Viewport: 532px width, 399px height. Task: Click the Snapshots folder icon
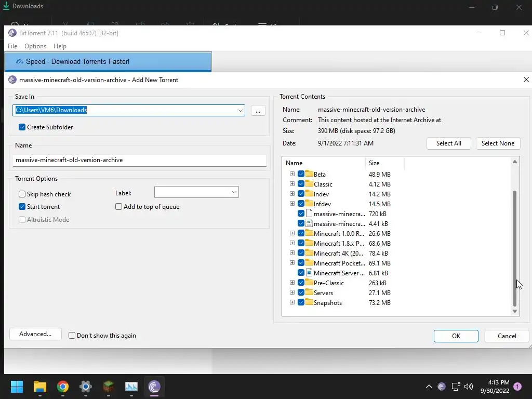309,302
